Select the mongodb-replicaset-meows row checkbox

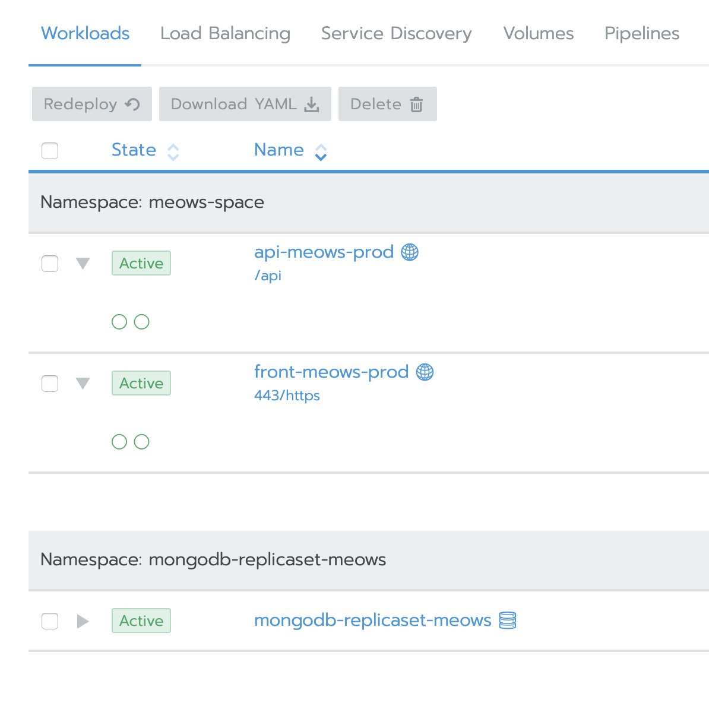[x=50, y=621]
